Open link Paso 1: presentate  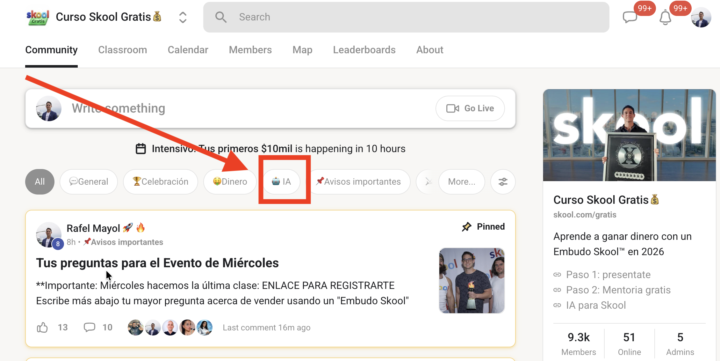coord(608,275)
